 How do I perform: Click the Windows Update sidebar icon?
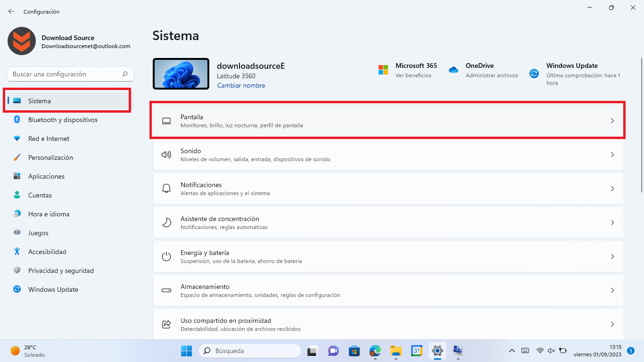point(17,289)
